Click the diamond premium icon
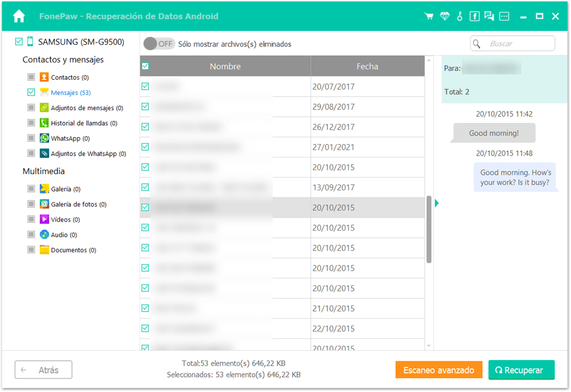571x392 pixels. click(x=445, y=16)
